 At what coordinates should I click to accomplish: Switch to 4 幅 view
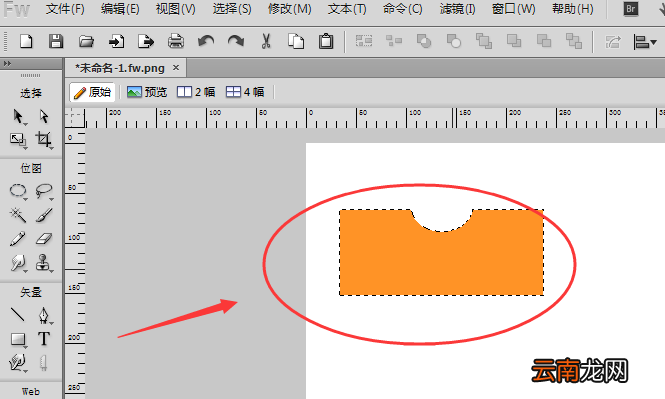(245, 92)
